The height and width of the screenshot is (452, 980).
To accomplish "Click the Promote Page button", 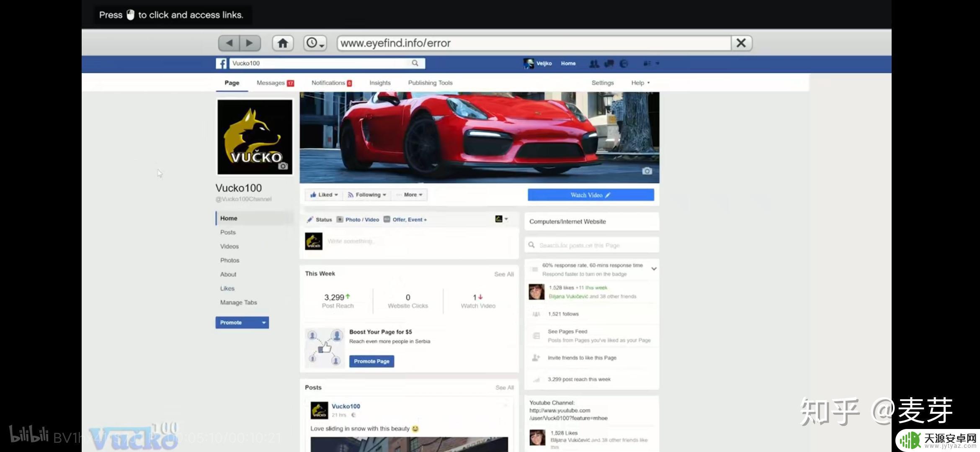I will click(x=371, y=361).
